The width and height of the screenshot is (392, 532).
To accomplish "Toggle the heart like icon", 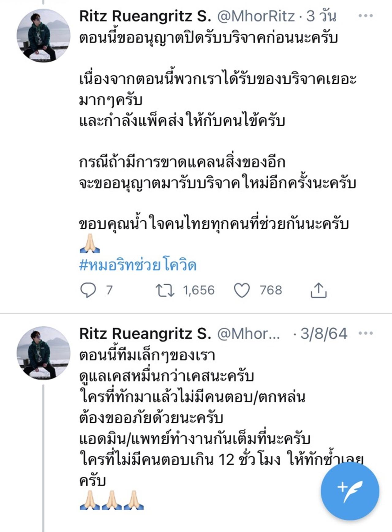I will [242, 290].
